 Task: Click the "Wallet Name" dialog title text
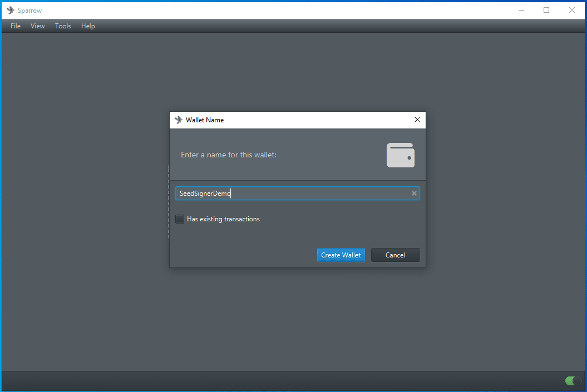pyautogui.click(x=205, y=120)
